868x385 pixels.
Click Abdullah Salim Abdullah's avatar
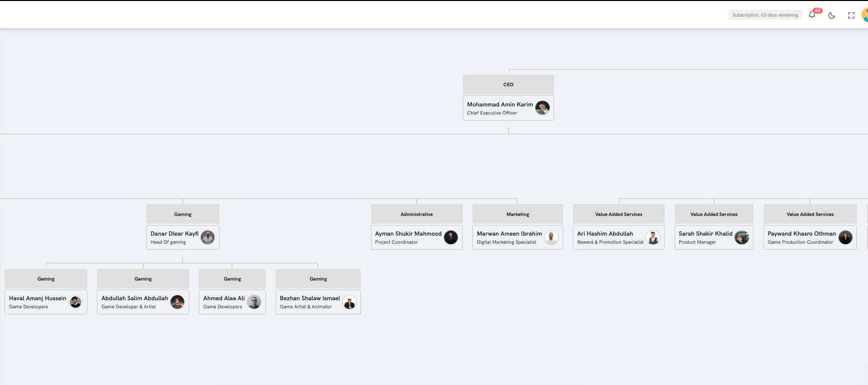point(178,302)
